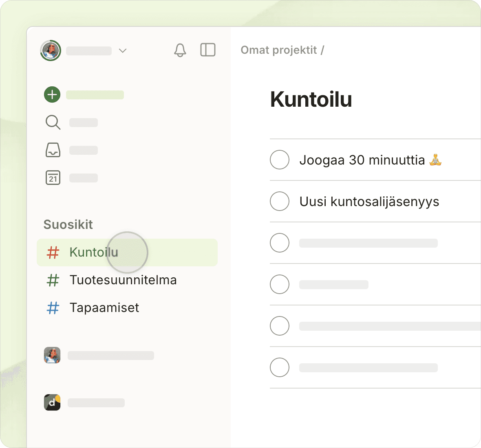481x448 pixels.
Task: Mark the last task in list complete
Action: pos(280,367)
